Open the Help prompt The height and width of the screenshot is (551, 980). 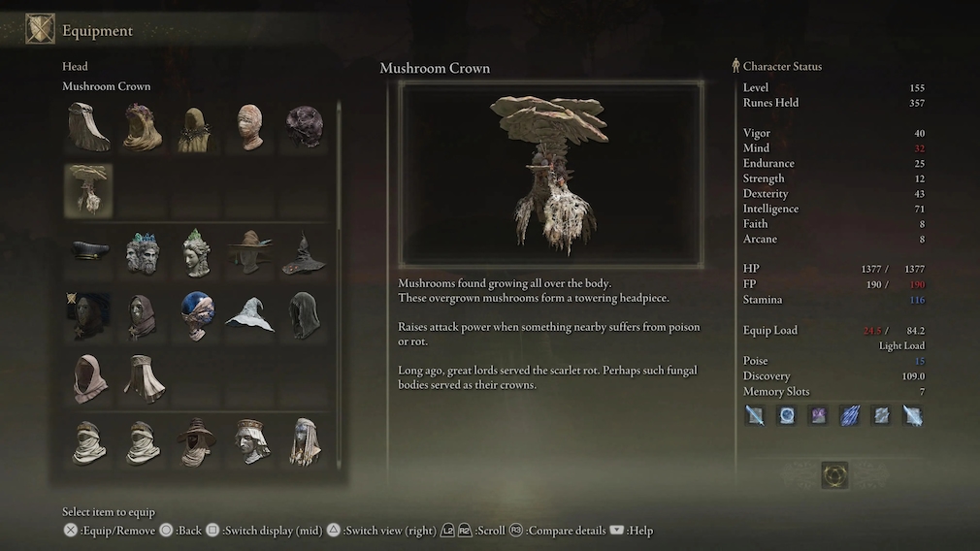[632, 531]
